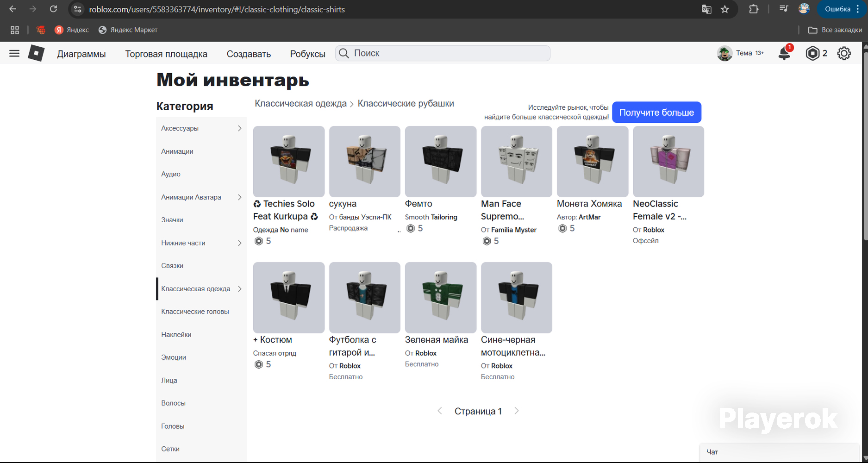Click Получите больше button
This screenshot has width=868, height=463.
656,113
